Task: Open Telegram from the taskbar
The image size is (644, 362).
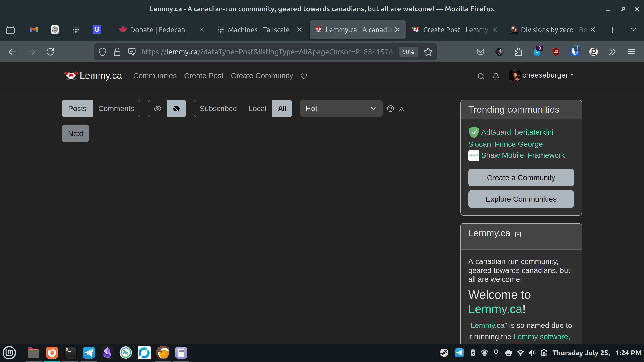Action: tap(89, 353)
